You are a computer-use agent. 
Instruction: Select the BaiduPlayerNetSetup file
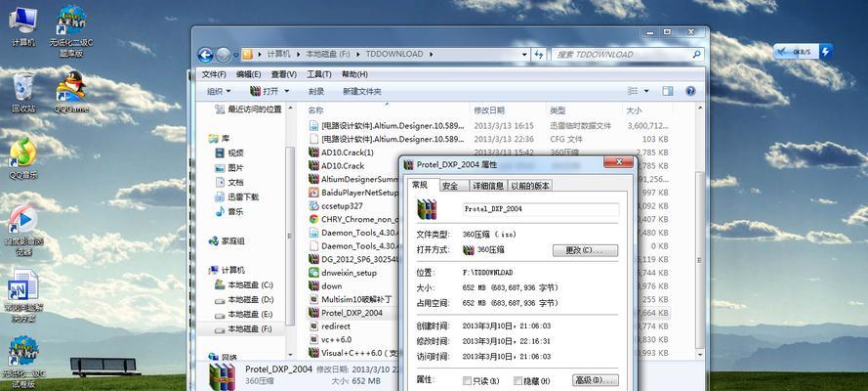[353, 193]
